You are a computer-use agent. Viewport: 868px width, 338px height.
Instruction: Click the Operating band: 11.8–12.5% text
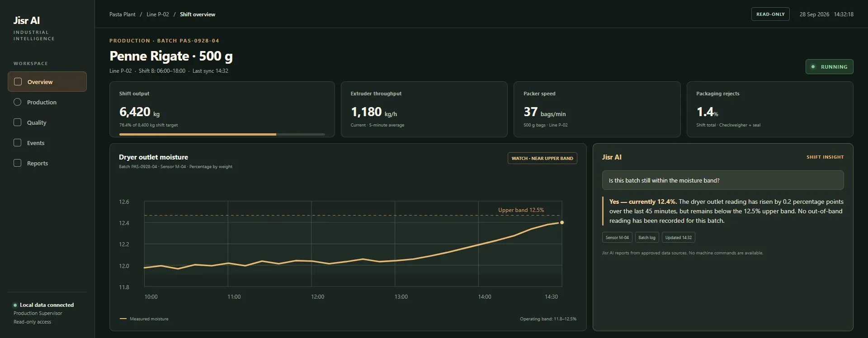point(548,319)
